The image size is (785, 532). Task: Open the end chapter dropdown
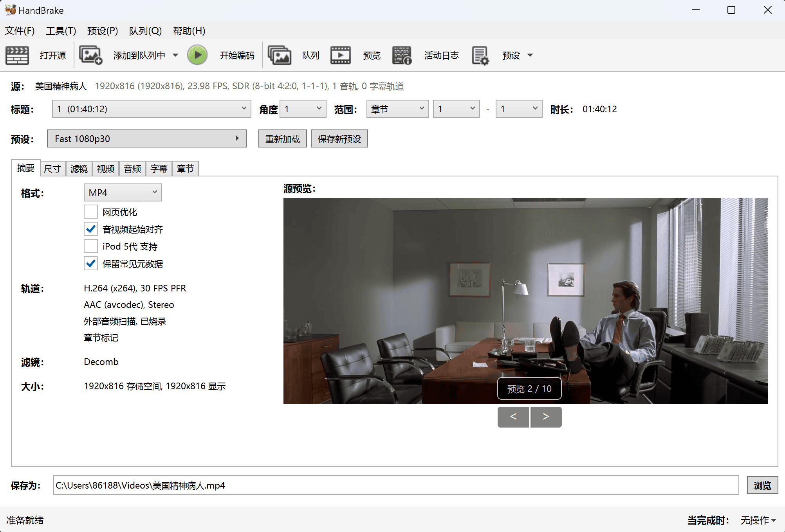pyautogui.click(x=519, y=109)
